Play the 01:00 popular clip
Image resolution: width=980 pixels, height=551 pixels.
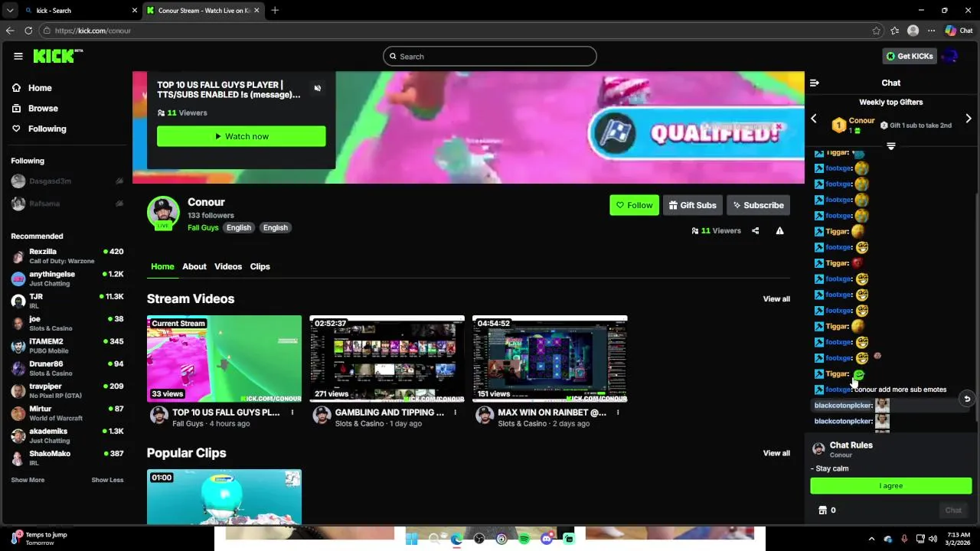(224, 497)
